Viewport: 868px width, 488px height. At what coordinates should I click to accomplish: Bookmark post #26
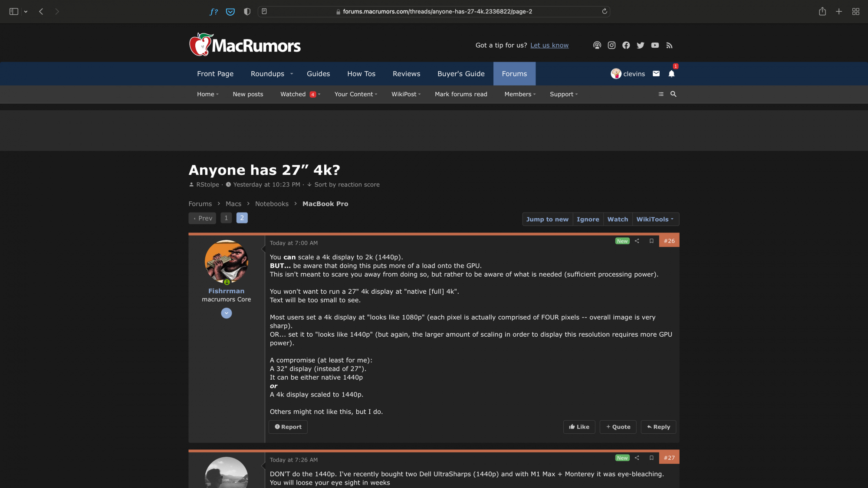[651, 241]
